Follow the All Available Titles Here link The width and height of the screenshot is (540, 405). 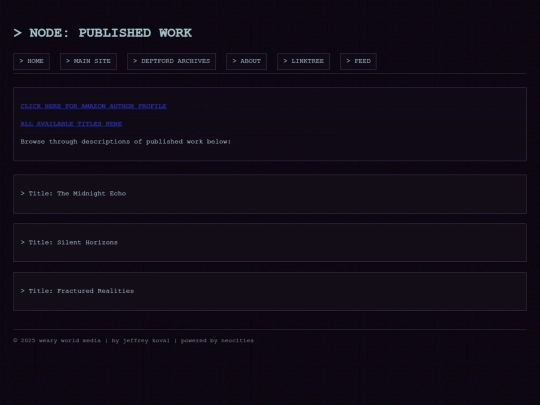pyautogui.click(x=71, y=124)
